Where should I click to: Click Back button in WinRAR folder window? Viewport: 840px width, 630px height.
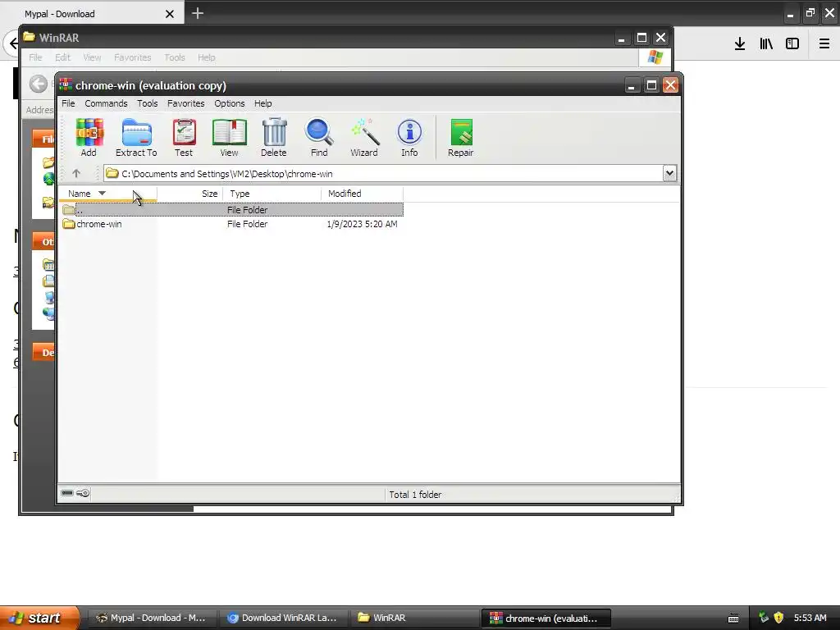tap(38, 84)
